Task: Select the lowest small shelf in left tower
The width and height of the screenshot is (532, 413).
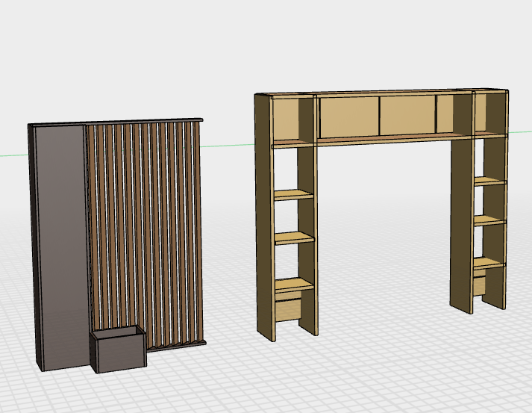Action: [294, 285]
